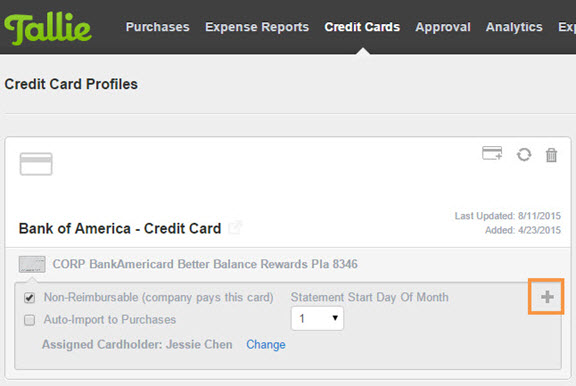Enable Auto-Import to Purchases checkbox
Image resolution: width=576 pixels, height=386 pixels.
29,320
